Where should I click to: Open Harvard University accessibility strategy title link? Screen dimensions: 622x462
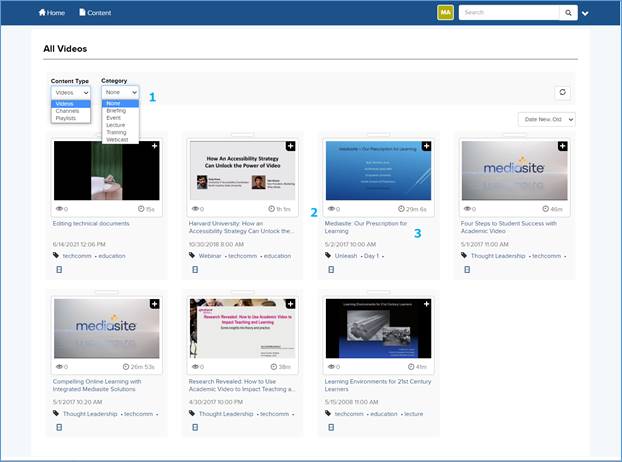click(x=242, y=227)
